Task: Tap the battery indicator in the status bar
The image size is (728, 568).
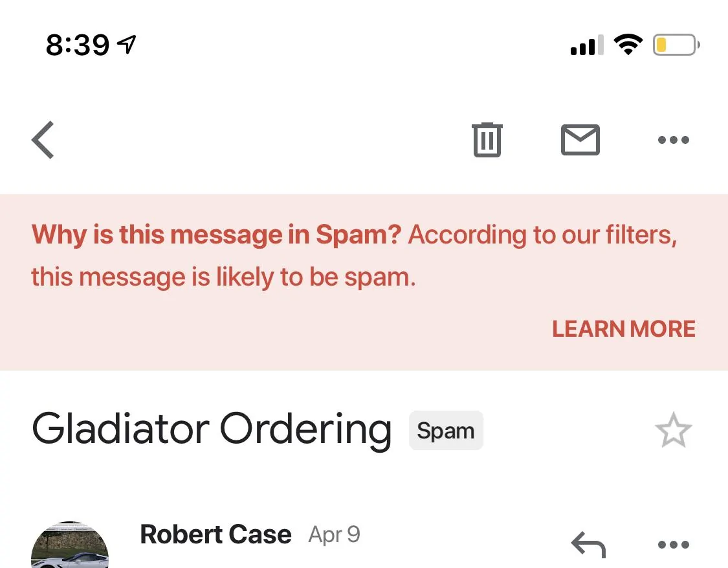Action: click(x=676, y=45)
